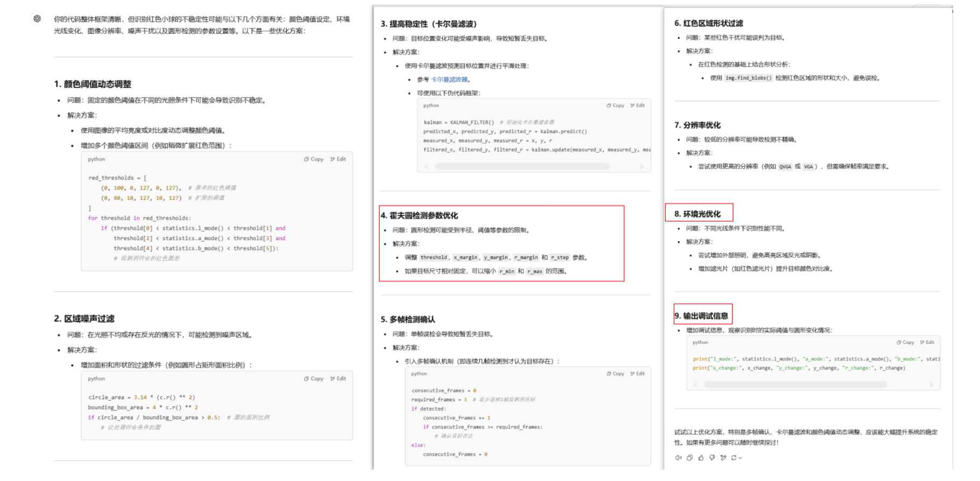The height and width of the screenshot is (481, 980).
Task: Click the print code scroll-right arrow
Action: (932, 385)
